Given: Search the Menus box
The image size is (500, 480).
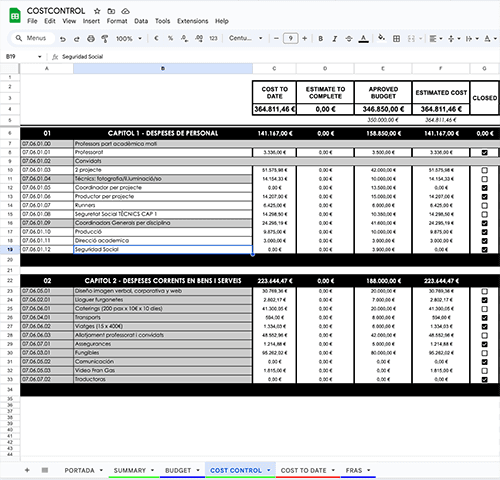Looking at the screenshot, I should tap(32, 38).
